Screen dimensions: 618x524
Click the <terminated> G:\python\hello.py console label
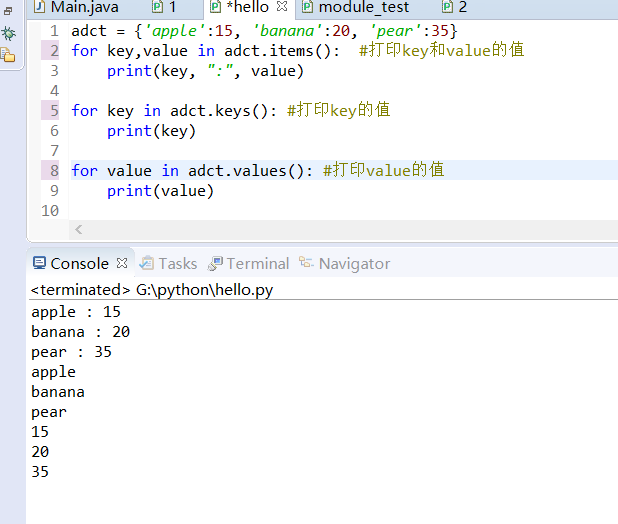[x=152, y=290]
